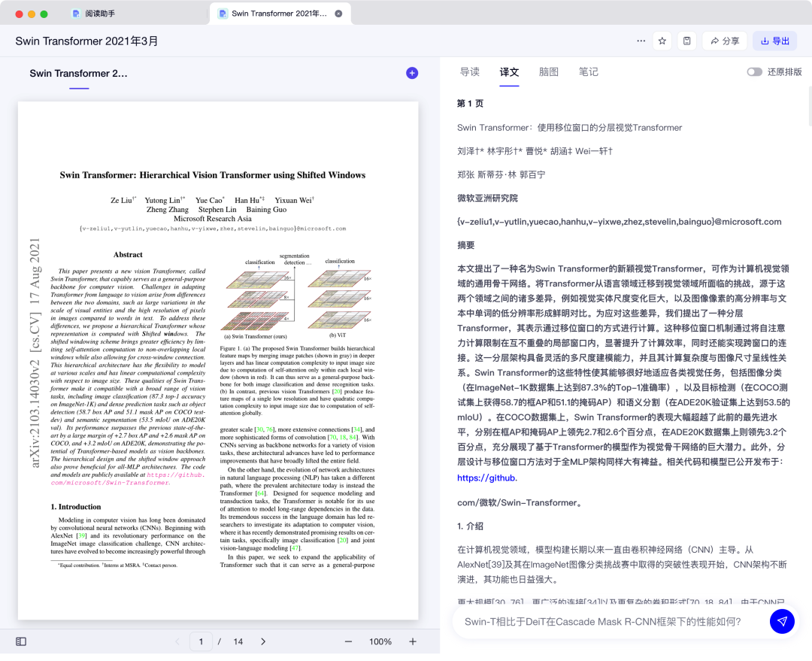Open the 脑图 mind map tab
The width and height of the screenshot is (812, 661).
point(548,72)
